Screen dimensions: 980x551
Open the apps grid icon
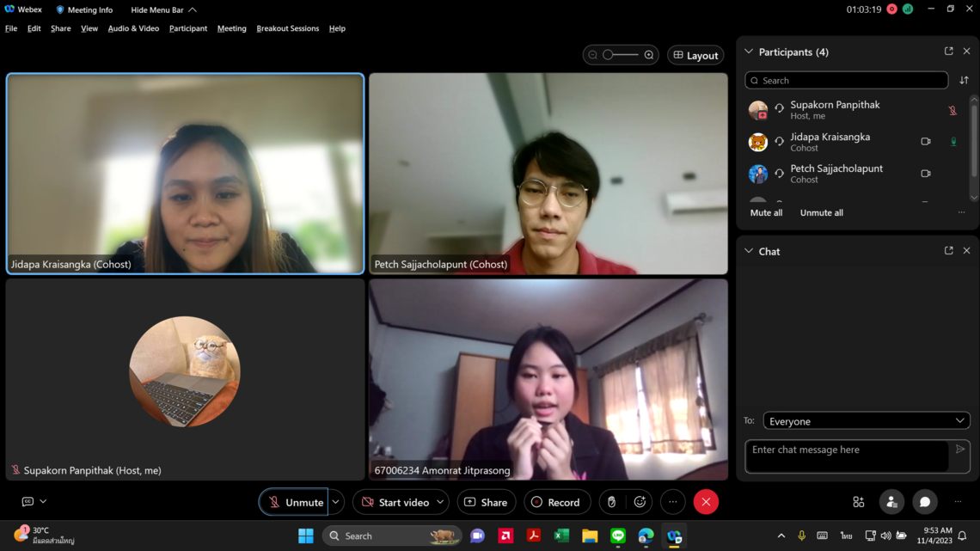(858, 502)
